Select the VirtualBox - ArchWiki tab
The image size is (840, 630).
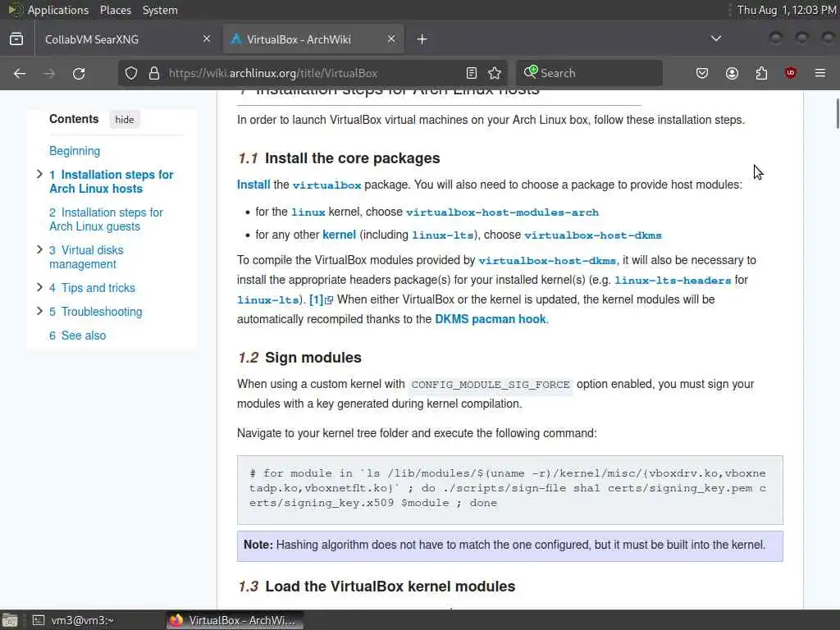click(x=313, y=39)
